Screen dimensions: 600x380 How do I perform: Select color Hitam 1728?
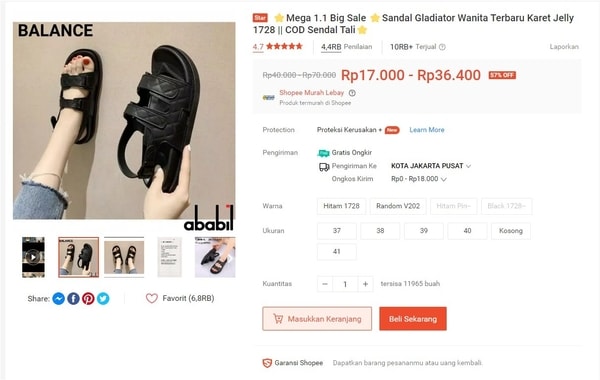coord(341,206)
